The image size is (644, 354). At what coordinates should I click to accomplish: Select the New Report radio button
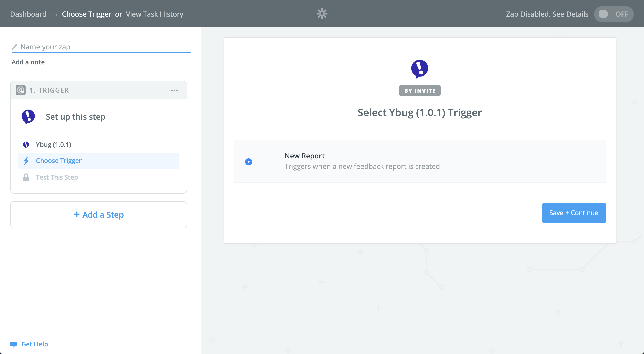pyautogui.click(x=249, y=162)
